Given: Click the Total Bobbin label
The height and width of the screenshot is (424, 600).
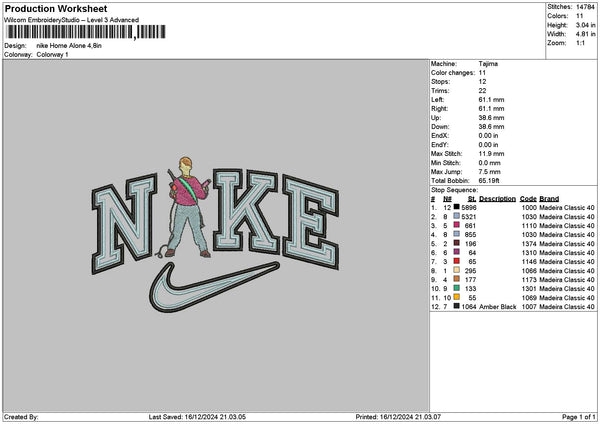Looking at the screenshot, I should click(x=450, y=181).
